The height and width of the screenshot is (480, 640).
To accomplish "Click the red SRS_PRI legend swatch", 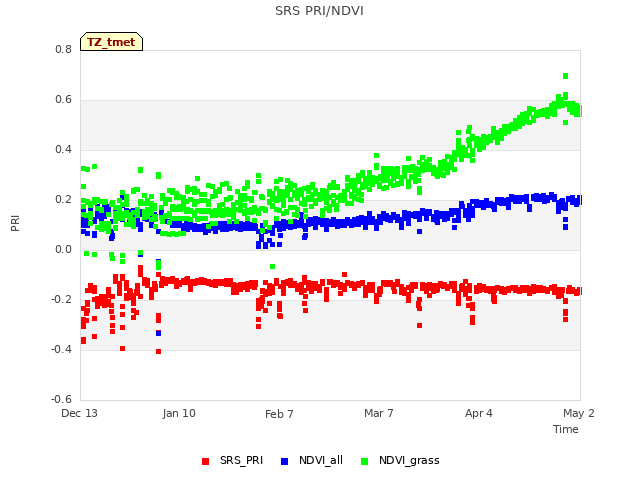I will click(x=205, y=461).
